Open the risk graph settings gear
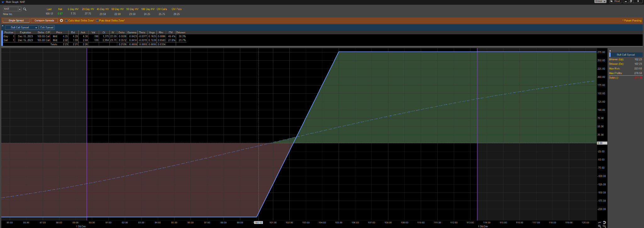 [62, 20]
